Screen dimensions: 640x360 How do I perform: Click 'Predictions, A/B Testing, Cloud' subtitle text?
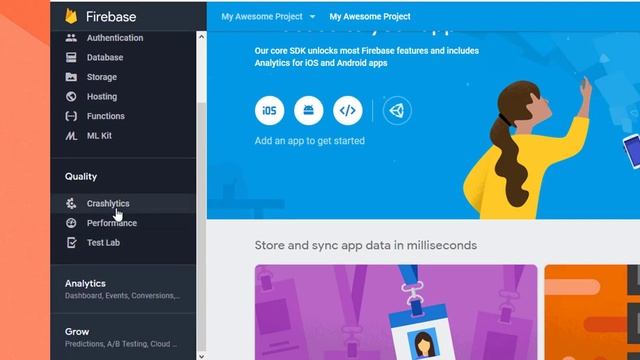tap(121, 344)
